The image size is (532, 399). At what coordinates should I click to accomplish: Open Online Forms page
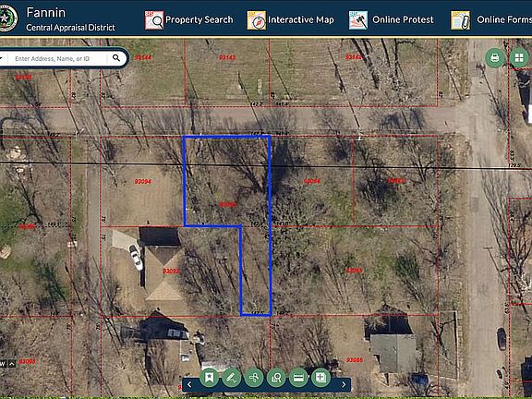[491, 19]
